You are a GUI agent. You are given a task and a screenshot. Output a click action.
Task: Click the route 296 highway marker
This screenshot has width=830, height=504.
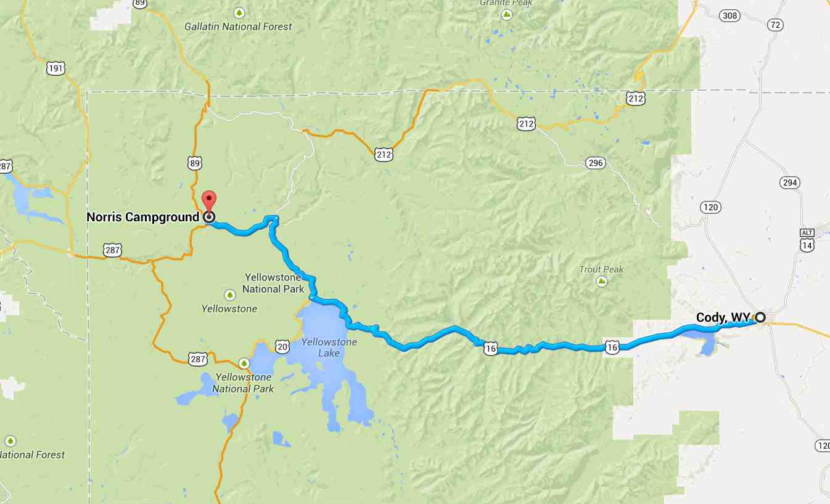596,163
